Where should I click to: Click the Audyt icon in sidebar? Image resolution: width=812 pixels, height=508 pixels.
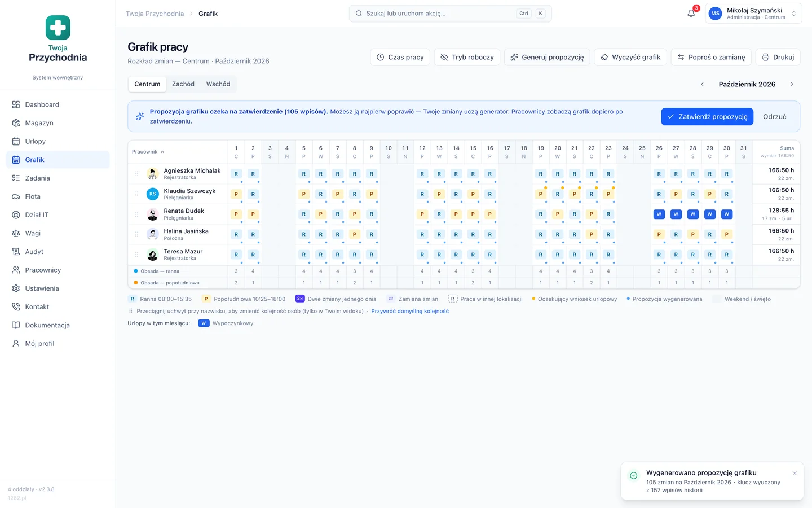point(16,252)
